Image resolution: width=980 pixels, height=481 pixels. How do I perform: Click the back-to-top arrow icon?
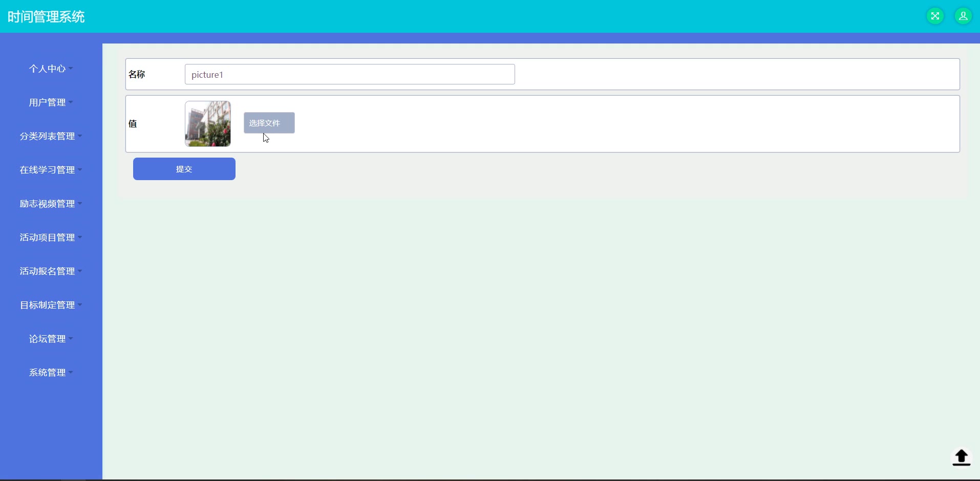click(x=961, y=457)
